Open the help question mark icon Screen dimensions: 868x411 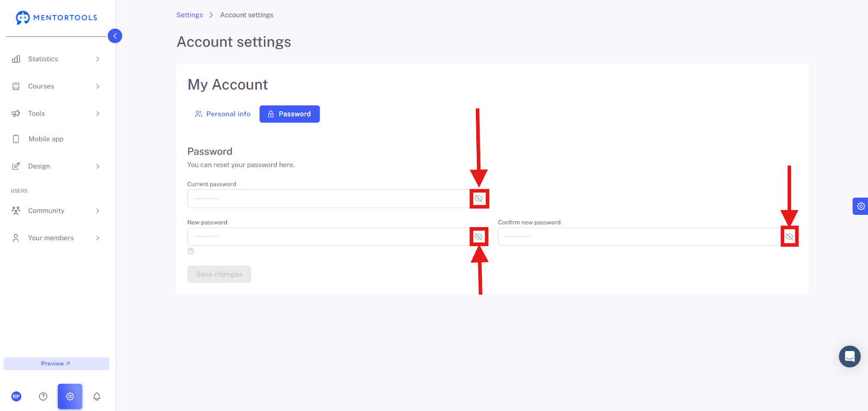[x=43, y=396]
